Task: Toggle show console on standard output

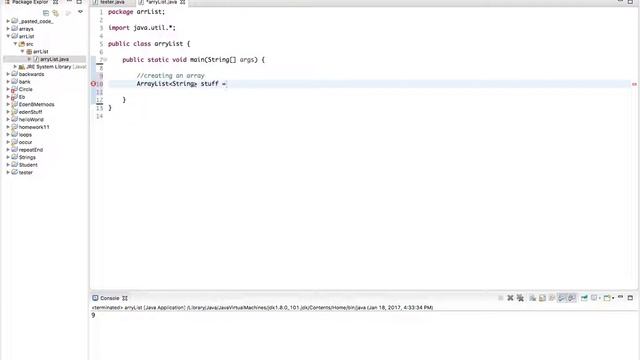Action: point(562,298)
